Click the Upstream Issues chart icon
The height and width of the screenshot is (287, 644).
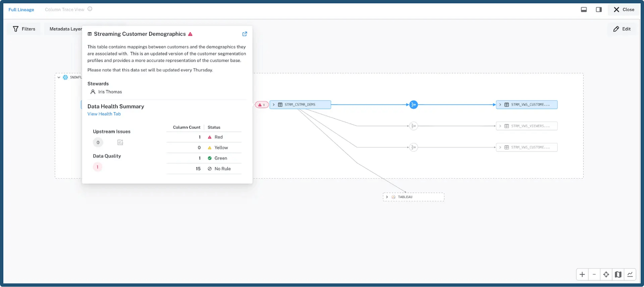[120, 142]
